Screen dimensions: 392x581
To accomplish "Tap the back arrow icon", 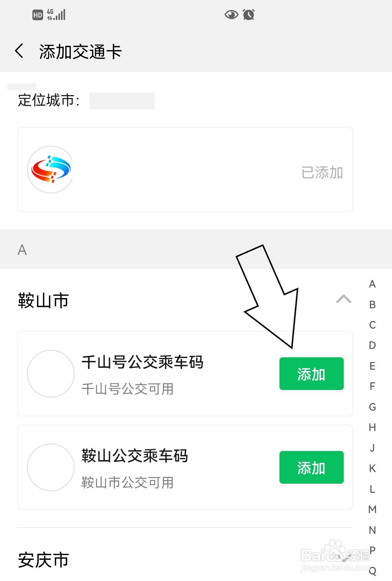I will pyautogui.click(x=20, y=51).
